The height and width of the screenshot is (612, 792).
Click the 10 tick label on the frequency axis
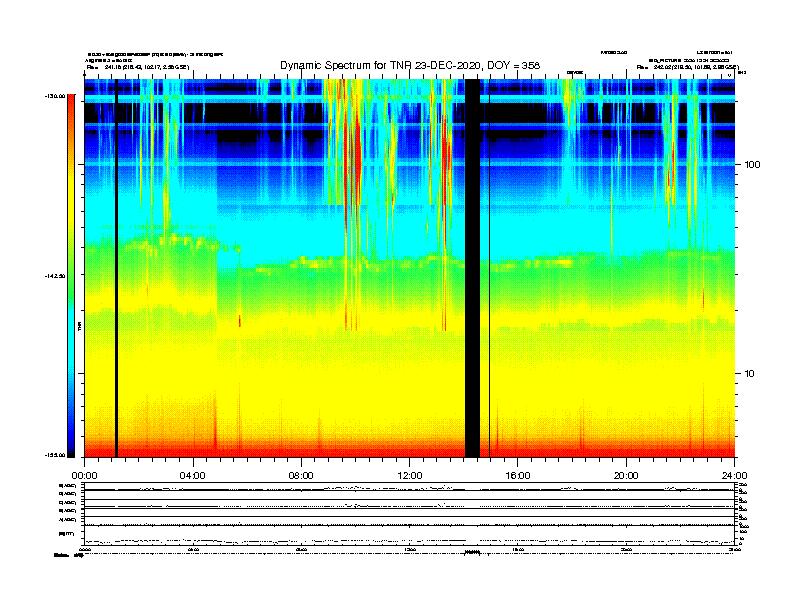tap(750, 374)
